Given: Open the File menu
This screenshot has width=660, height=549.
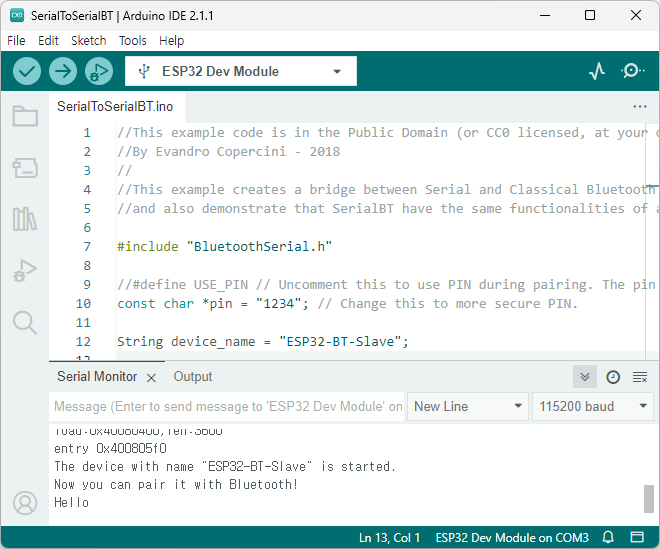Looking at the screenshot, I should tap(16, 41).
